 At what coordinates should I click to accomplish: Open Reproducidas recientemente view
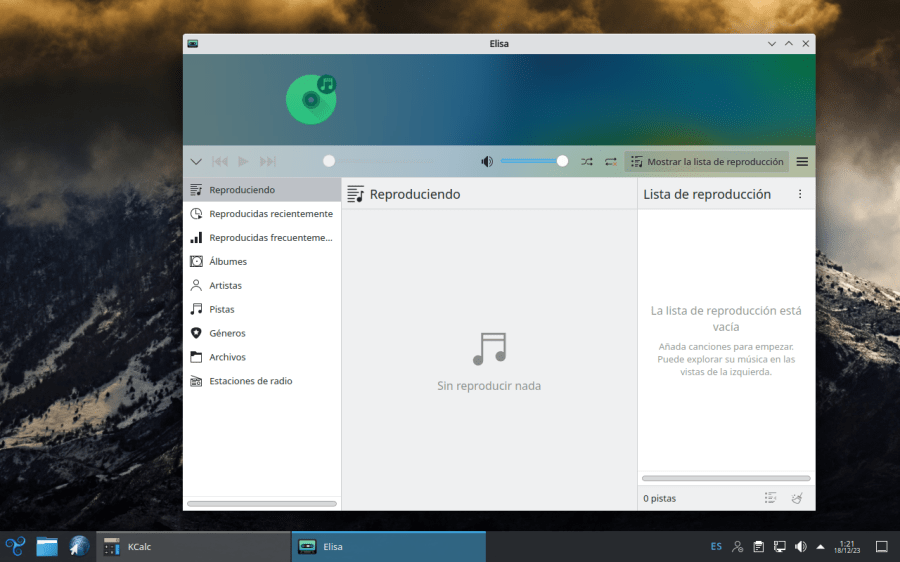coord(270,213)
